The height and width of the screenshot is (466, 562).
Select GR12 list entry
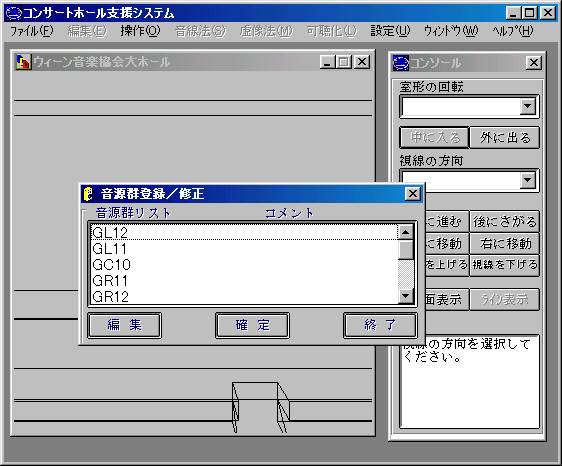[244, 296]
